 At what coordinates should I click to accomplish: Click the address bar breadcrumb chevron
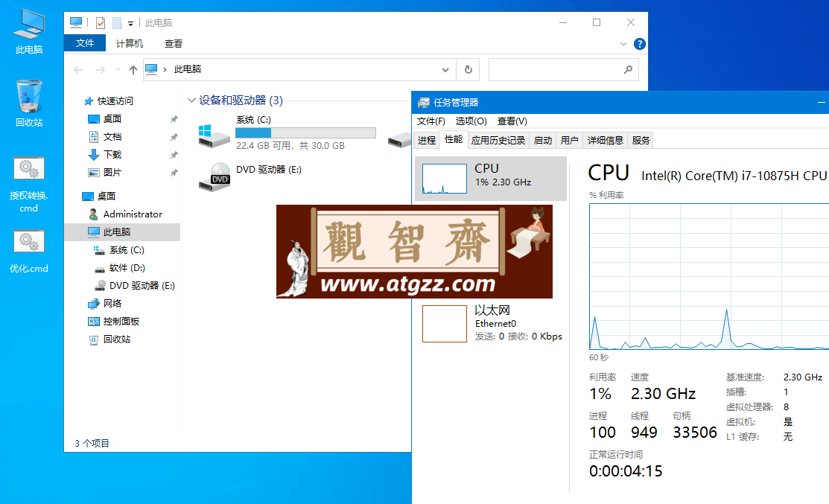165,69
